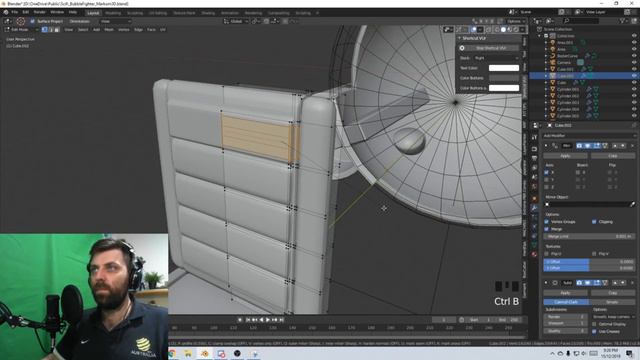
Task: Open the Edit menu in top bar
Action: [26, 12]
